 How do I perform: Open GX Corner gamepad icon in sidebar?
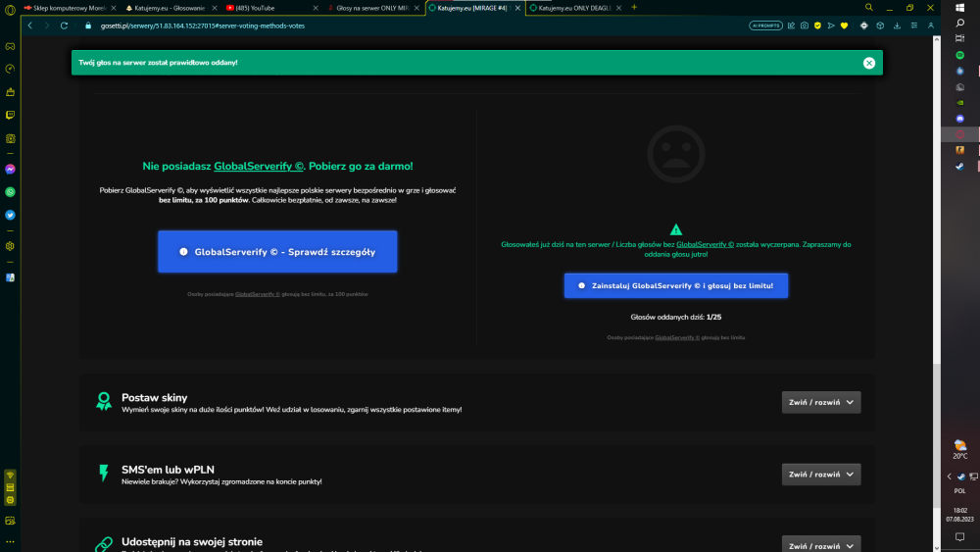coord(10,46)
